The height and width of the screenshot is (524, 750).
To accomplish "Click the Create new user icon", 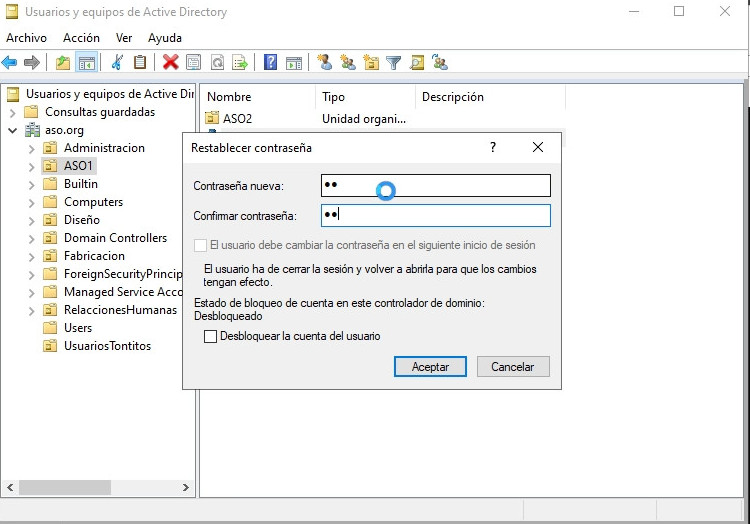I will (x=324, y=62).
